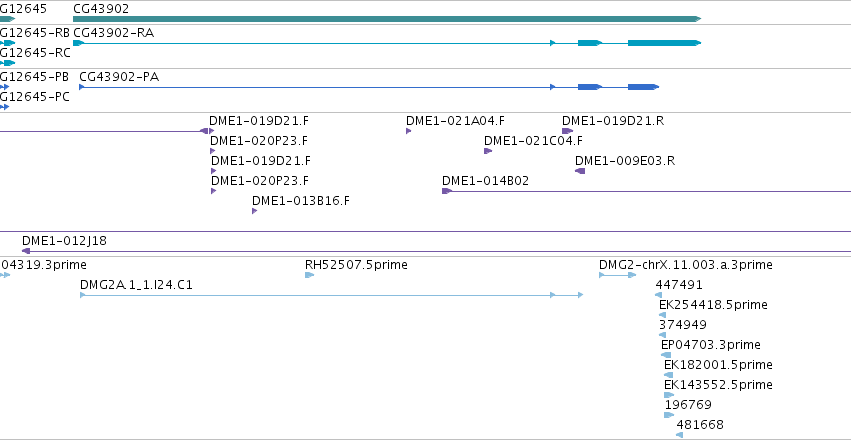This screenshot has height=440, width=851.
Task: Click the 481668 feature
Action: pyautogui.click(x=679, y=435)
